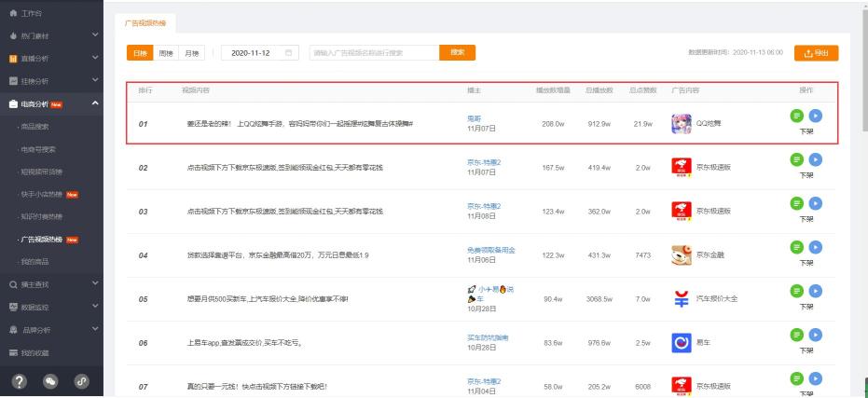
Task: Click the 汽车报价大全 app icon in row 05
Action: pyautogui.click(x=682, y=299)
